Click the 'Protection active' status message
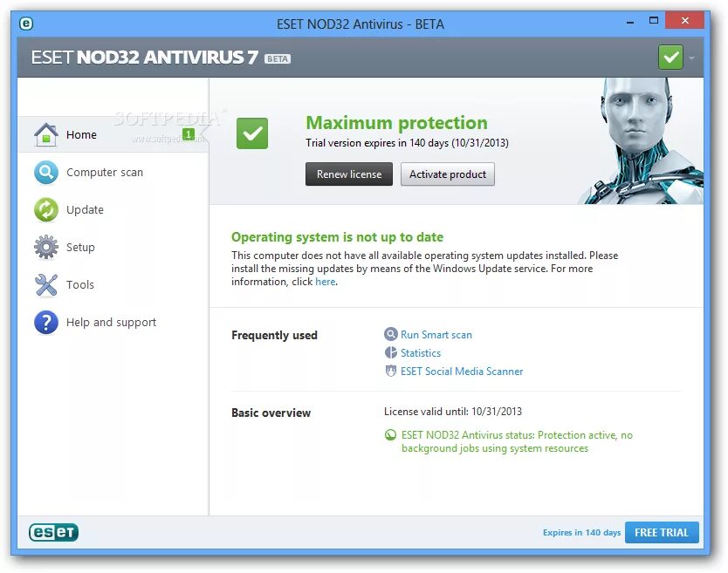 pos(517,441)
